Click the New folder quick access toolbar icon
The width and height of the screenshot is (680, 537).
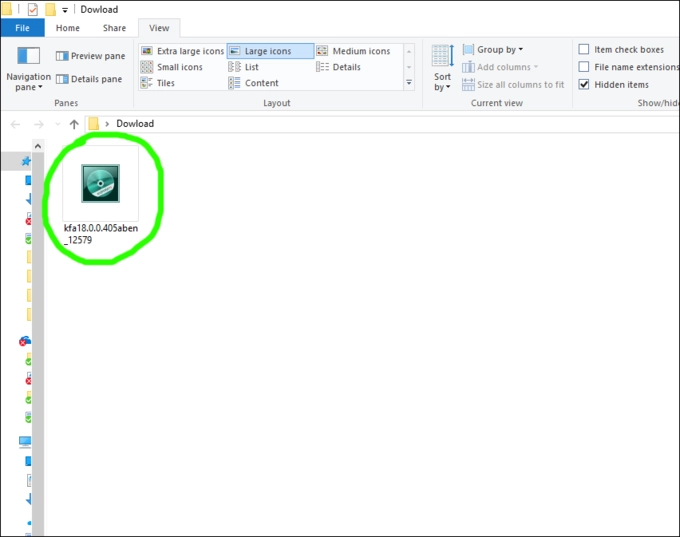[51, 9]
